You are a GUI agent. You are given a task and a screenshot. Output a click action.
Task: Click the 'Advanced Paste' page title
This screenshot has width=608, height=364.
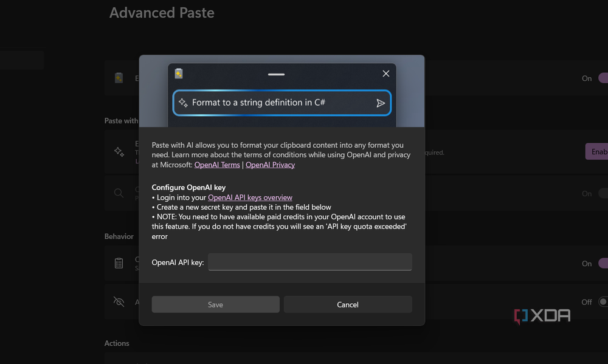162,13
